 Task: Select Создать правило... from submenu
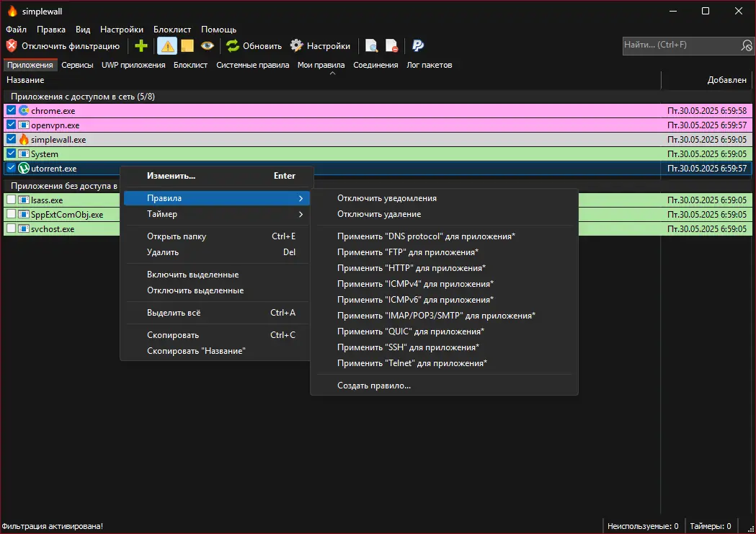374,386
